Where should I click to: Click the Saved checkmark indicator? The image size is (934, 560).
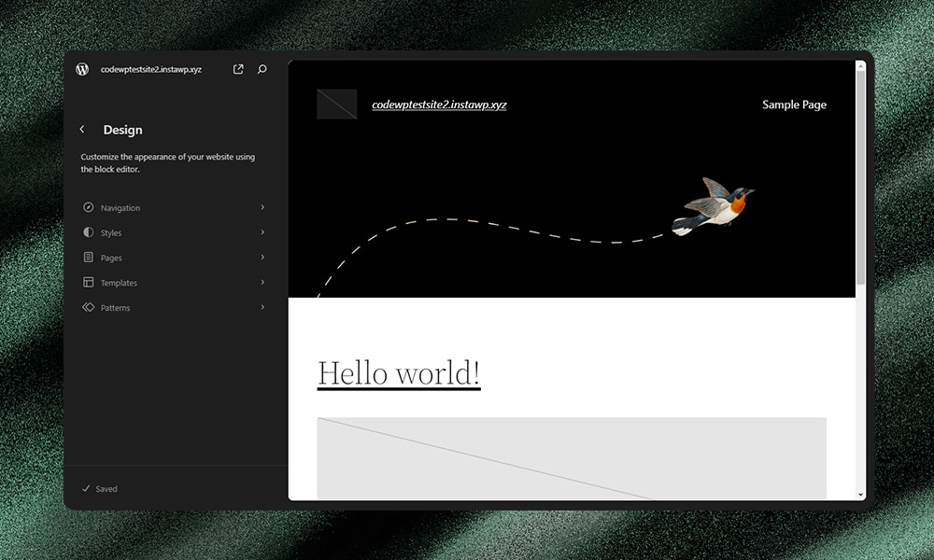coord(86,488)
